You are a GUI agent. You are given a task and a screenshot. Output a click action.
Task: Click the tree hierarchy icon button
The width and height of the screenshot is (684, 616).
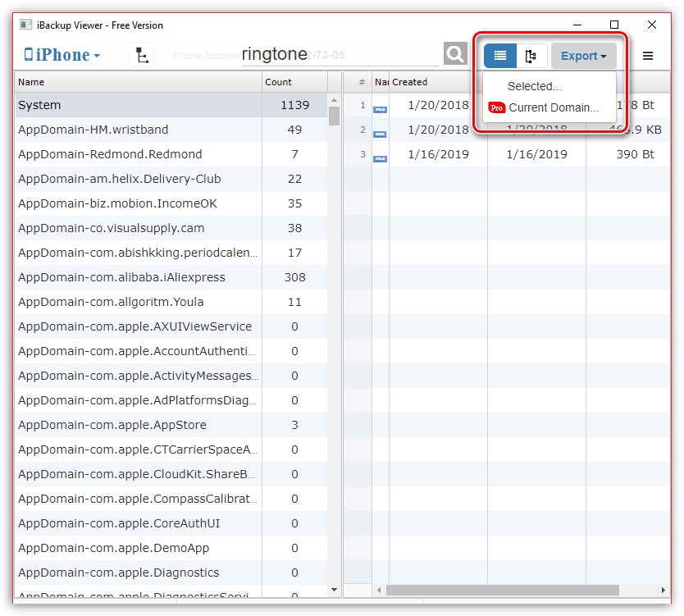coord(141,55)
